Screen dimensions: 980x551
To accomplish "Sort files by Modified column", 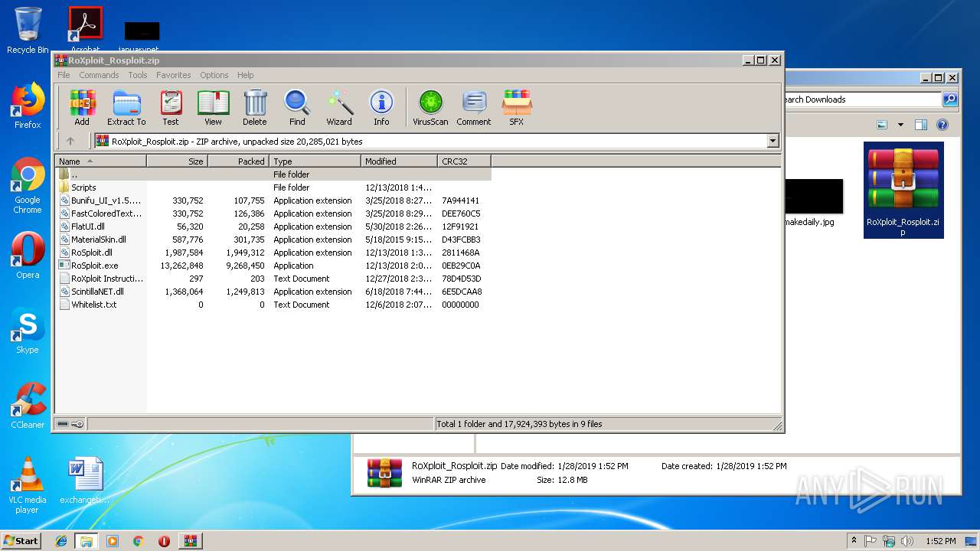I will pyautogui.click(x=399, y=161).
